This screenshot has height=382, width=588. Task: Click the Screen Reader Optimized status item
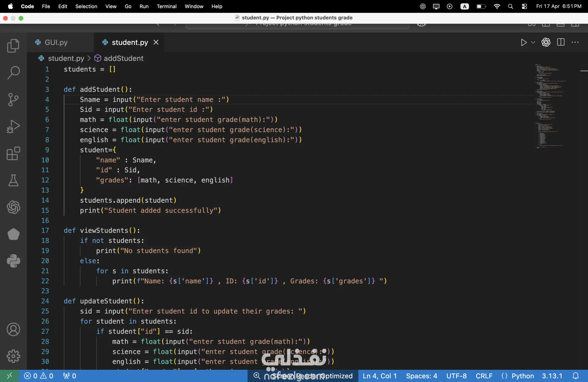(x=312, y=376)
